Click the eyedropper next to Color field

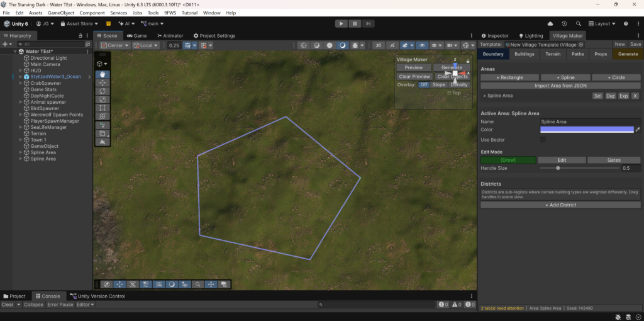click(x=638, y=130)
